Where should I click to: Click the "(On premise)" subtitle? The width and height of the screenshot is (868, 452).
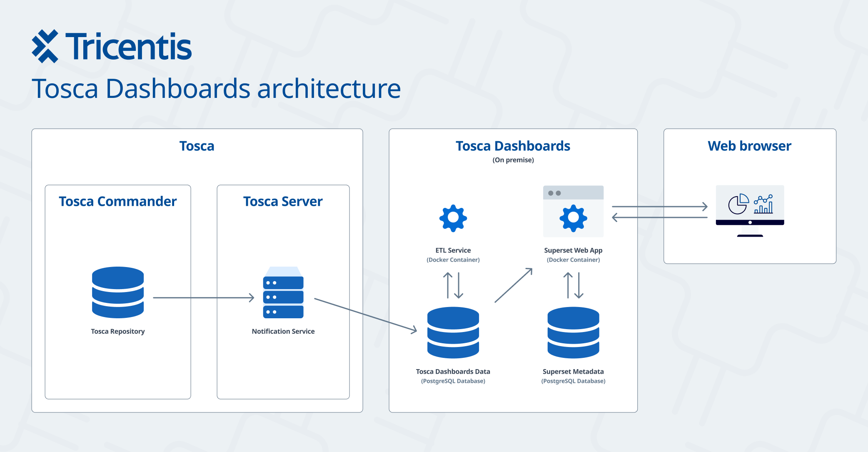point(513,160)
